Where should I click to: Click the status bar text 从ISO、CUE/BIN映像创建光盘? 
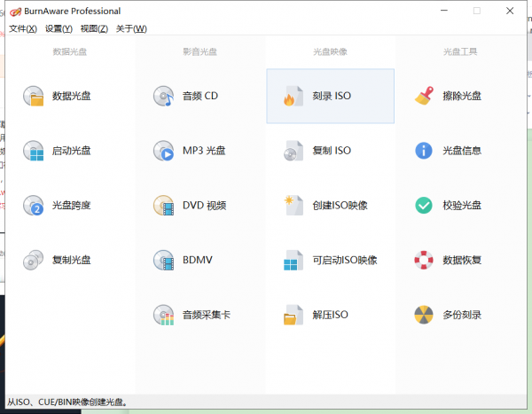67,402
